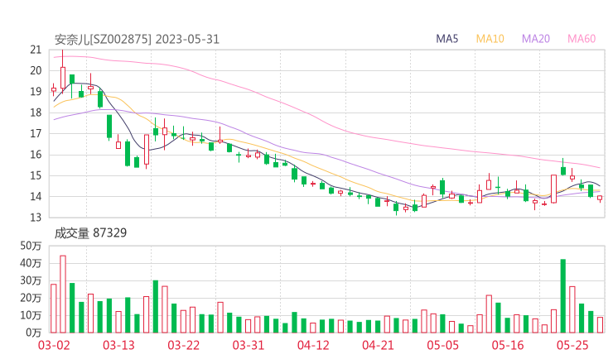This screenshot has height=364, width=613.
Task: Click the MA5 legend label
Action: coord(446,39)
